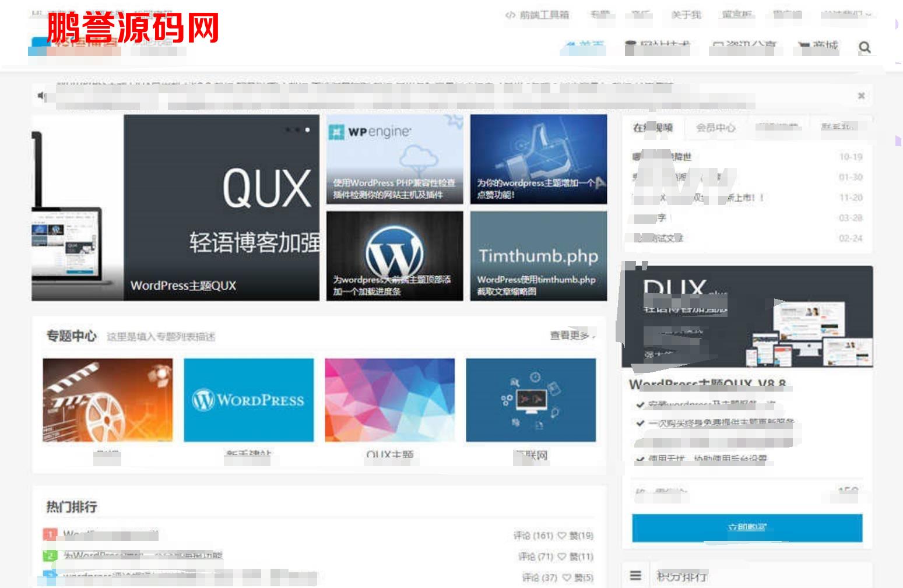Click the active white carousel indicator dot
903x588 pixels.
pyautogui.click(x=307, y=130)
